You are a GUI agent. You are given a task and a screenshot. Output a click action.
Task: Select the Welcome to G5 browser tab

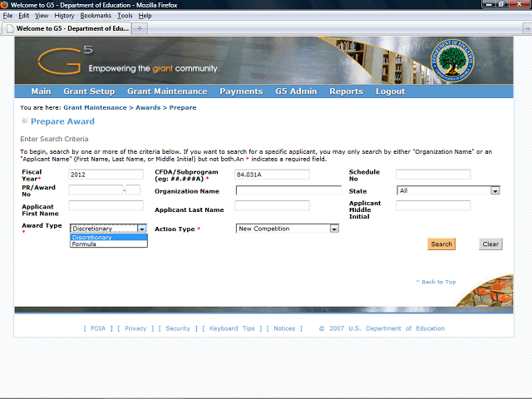(66, 28)
